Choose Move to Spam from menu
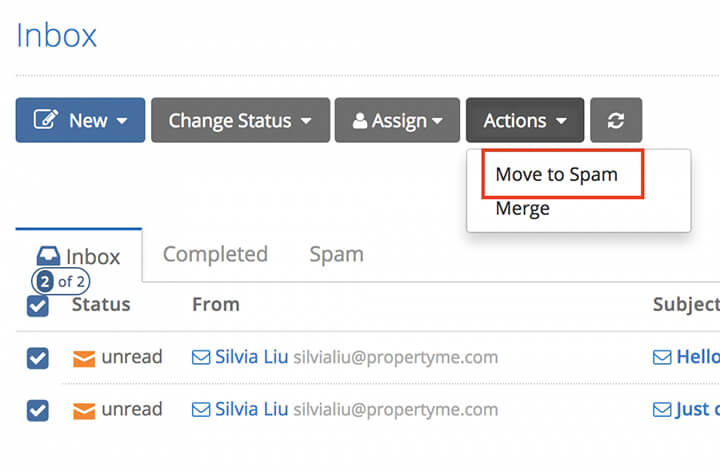 (x=557, y=174)
